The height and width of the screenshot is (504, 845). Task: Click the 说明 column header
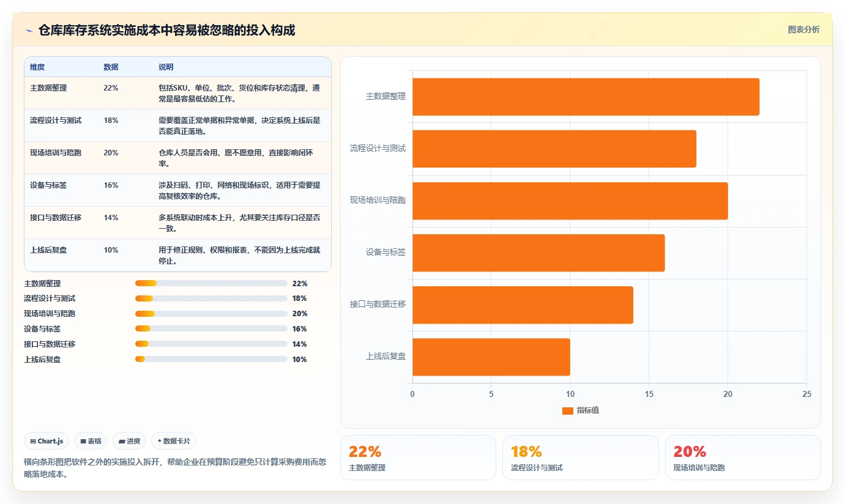point(166,67)
